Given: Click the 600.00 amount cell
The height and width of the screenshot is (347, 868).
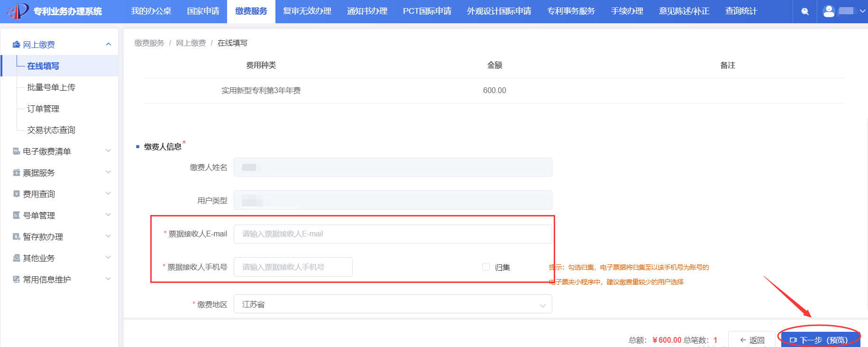Looking at the screenshot, I should [x=494, y=90].
